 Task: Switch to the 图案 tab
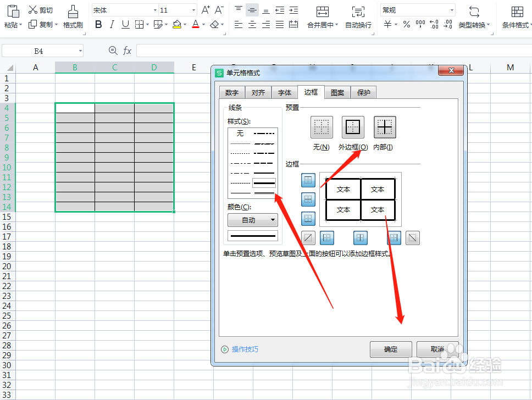pyautogui.click(x=337, y=92)
